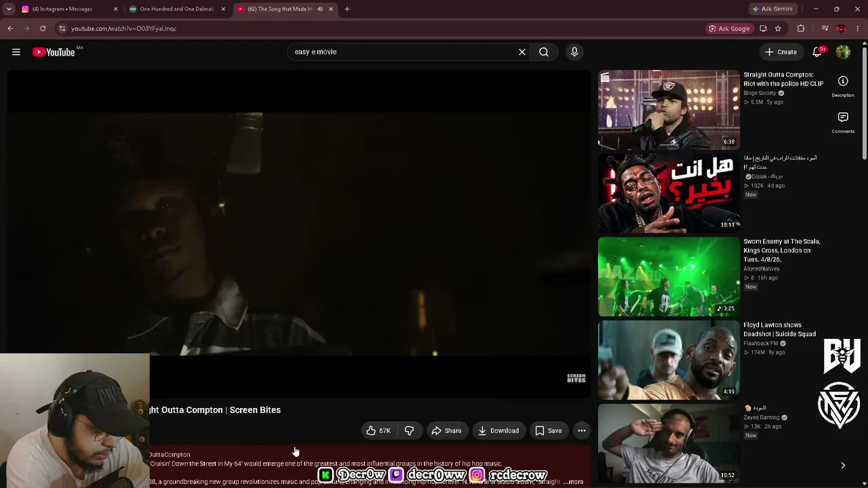868x488 pixels.
Task: Click the Ask Gemini button
Action: pyautogui.click(x=772, y=9)
